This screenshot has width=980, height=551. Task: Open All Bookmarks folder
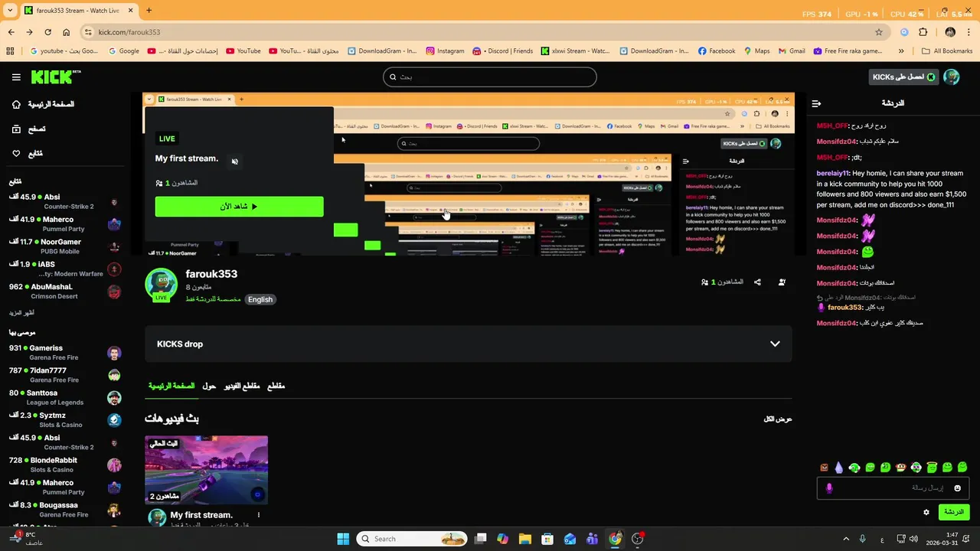pos(947,51)
